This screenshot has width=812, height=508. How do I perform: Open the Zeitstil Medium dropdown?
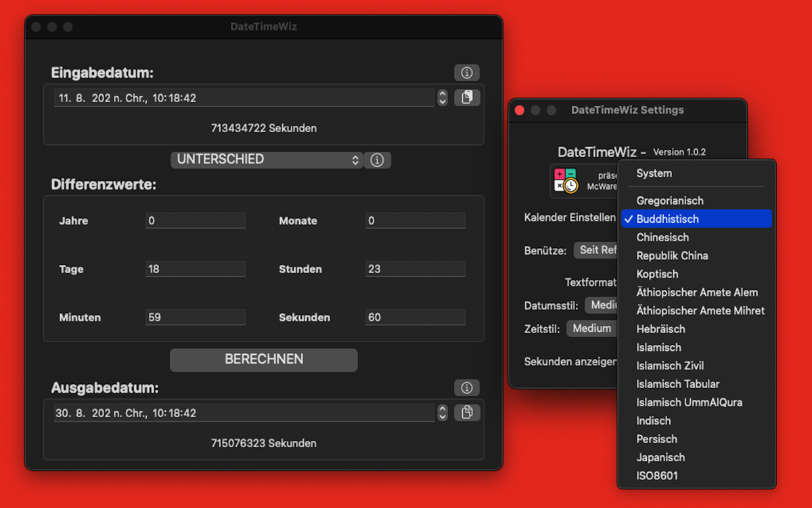pos(592,329)
